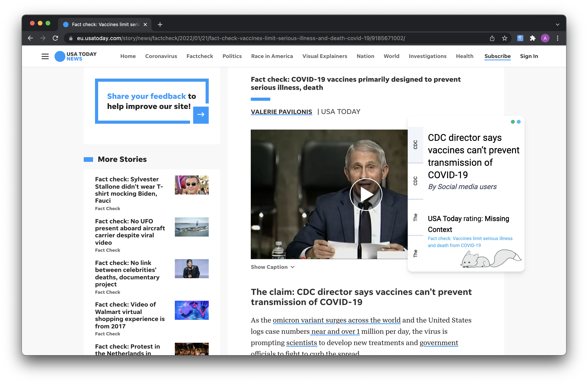Play the Fauci video

coord(366,195)
